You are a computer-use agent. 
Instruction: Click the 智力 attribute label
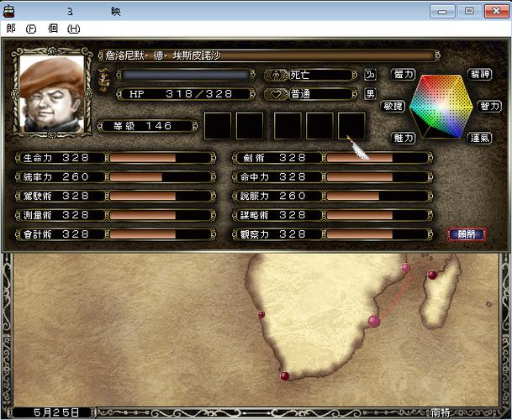[x=489, y=106]
